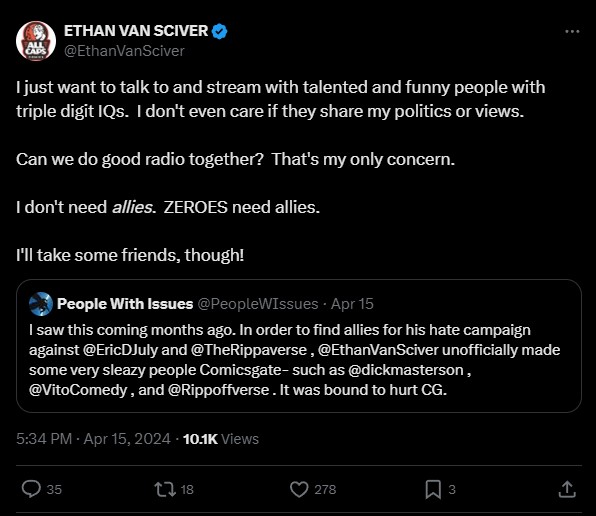
Task: Open the @VitoComedy mention
Action: coord(78,390)
